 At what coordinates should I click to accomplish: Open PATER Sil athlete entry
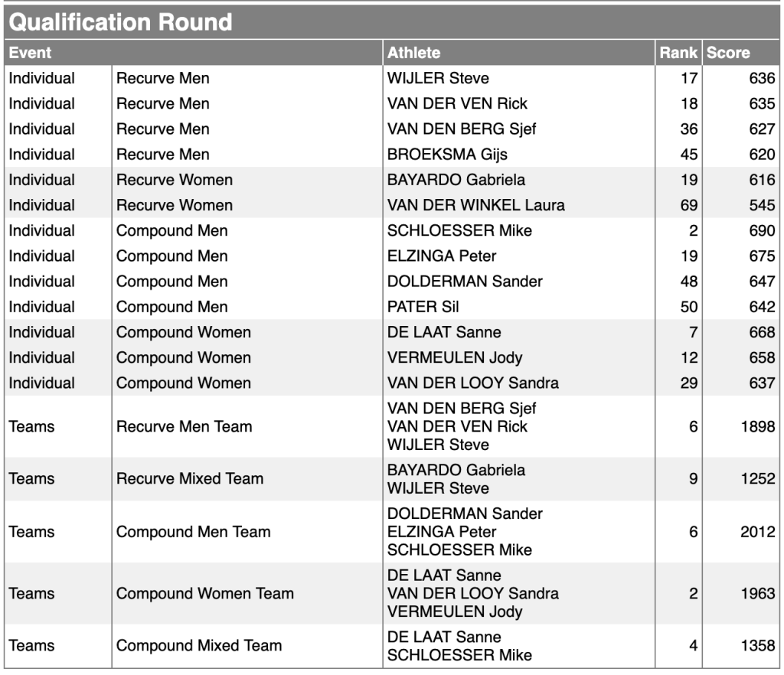[423, 307]
